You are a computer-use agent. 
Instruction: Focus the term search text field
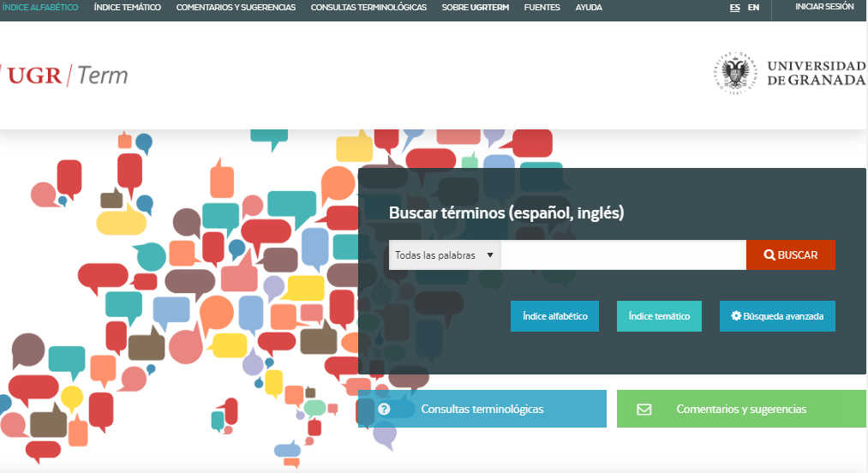(623, 255)
